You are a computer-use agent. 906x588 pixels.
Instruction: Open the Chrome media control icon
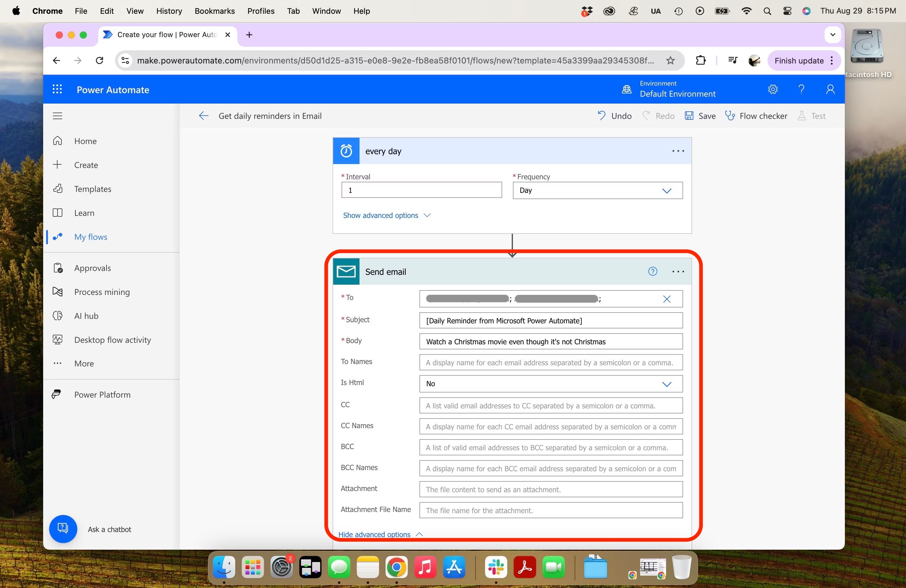point(733,60)
